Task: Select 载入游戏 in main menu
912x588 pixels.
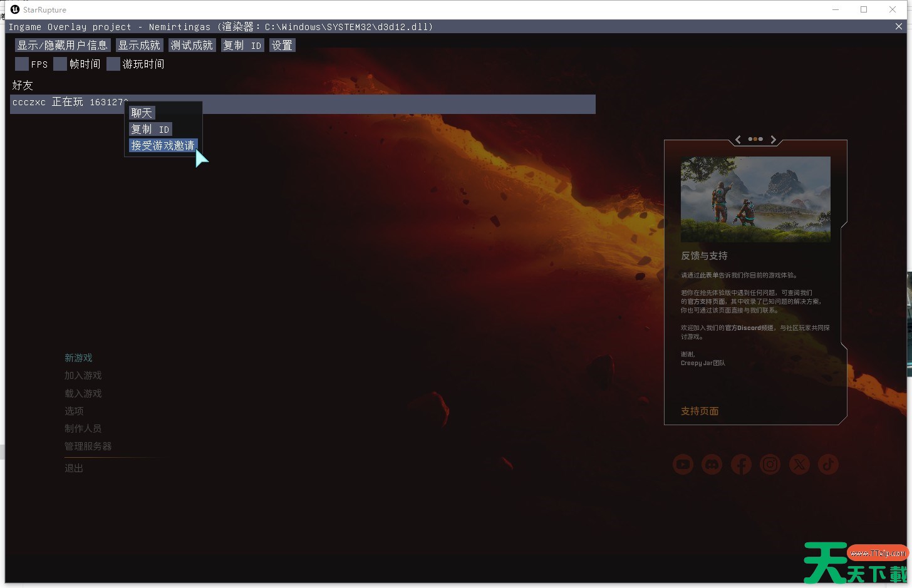Action: [x=83, y=393]
